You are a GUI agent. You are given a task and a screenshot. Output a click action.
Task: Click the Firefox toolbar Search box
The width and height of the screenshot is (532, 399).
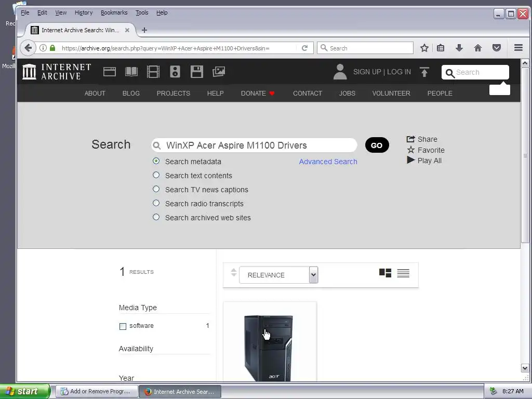click(365, 48)
